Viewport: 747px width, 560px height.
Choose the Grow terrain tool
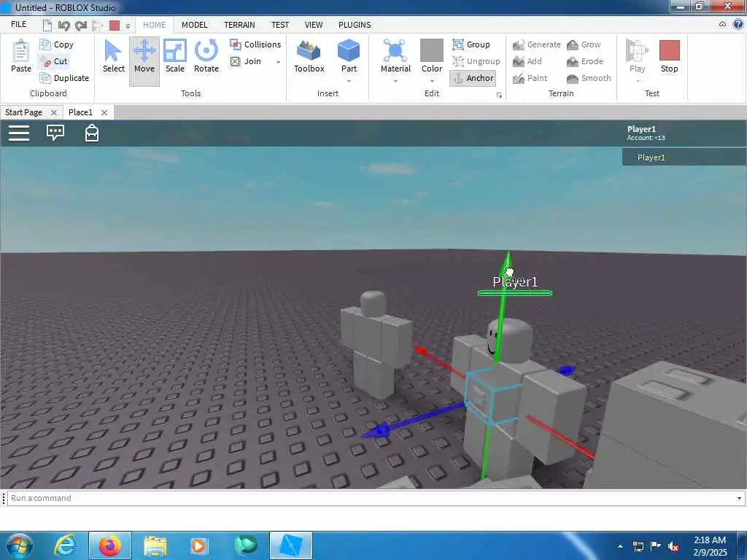pos(584,44)
